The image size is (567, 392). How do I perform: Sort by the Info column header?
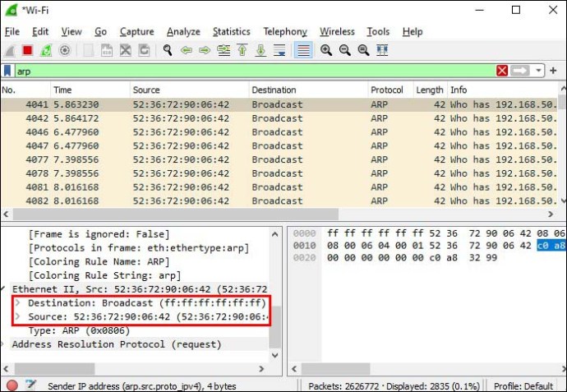(504, 90)
